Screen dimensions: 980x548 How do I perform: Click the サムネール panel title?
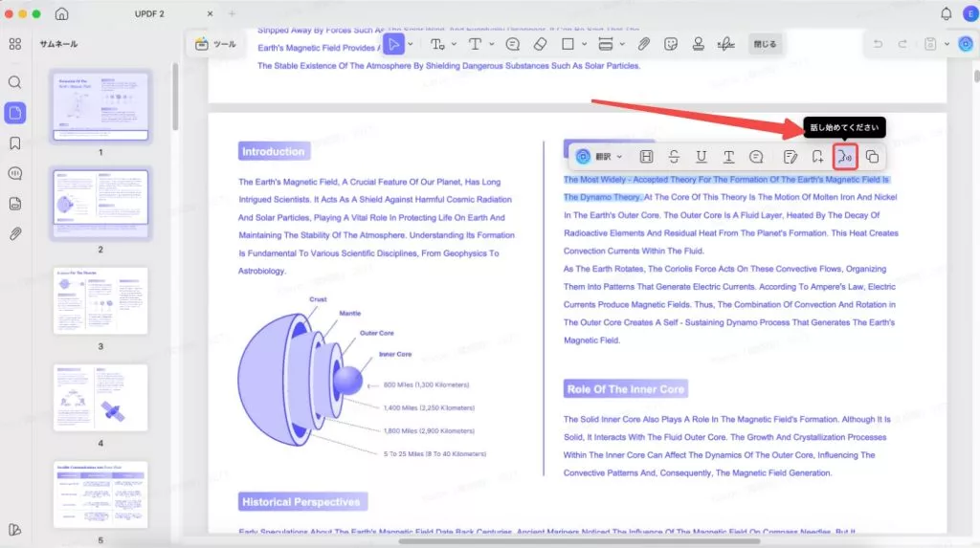pos(58,44)
